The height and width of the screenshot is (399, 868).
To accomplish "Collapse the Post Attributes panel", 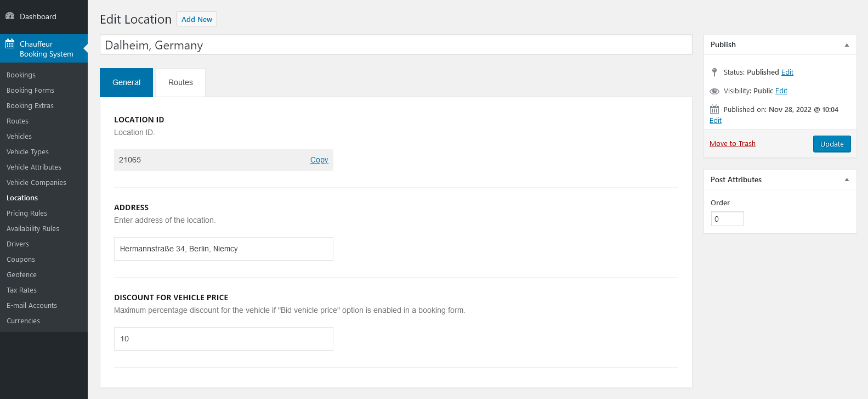I will tap(847, 179).
